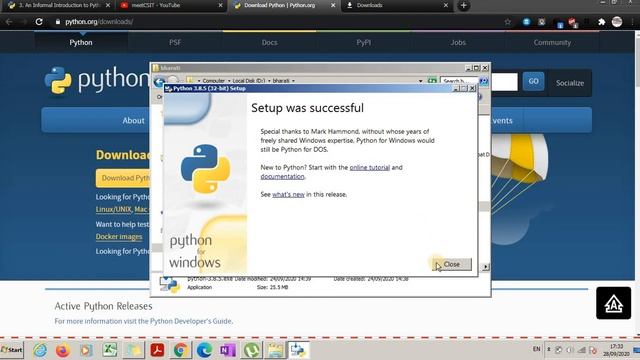The width and height of the screenshot is (640, 360).
Task: Click the Close button in Python Setup dialog
Action: (x=451, y=264)
